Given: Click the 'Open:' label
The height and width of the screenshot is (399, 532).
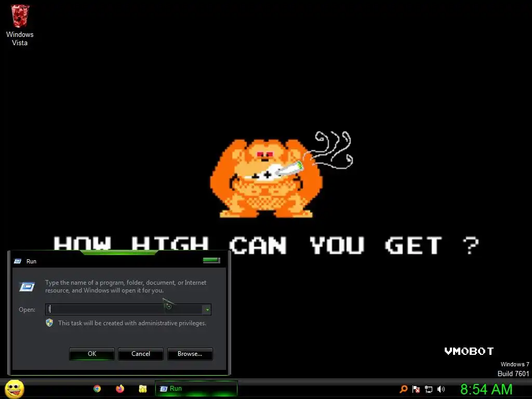Looking at the screenshot, I should click(x=27, y=310).
